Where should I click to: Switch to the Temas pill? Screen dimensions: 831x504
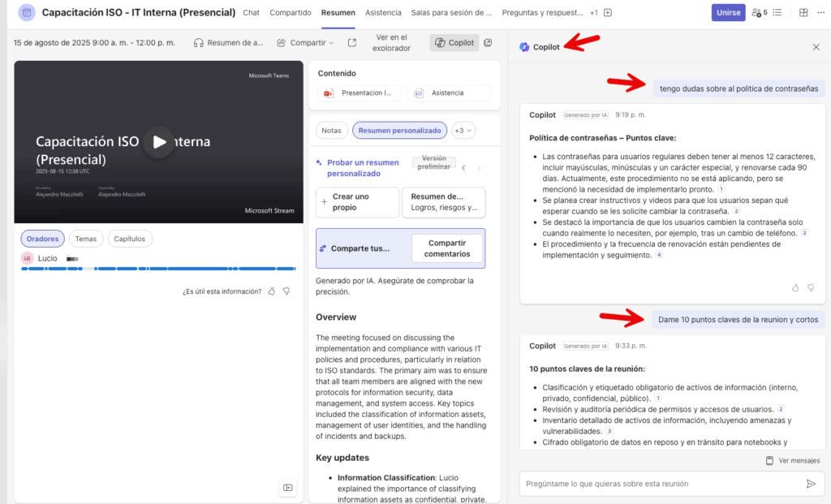[x=86, y=239]
